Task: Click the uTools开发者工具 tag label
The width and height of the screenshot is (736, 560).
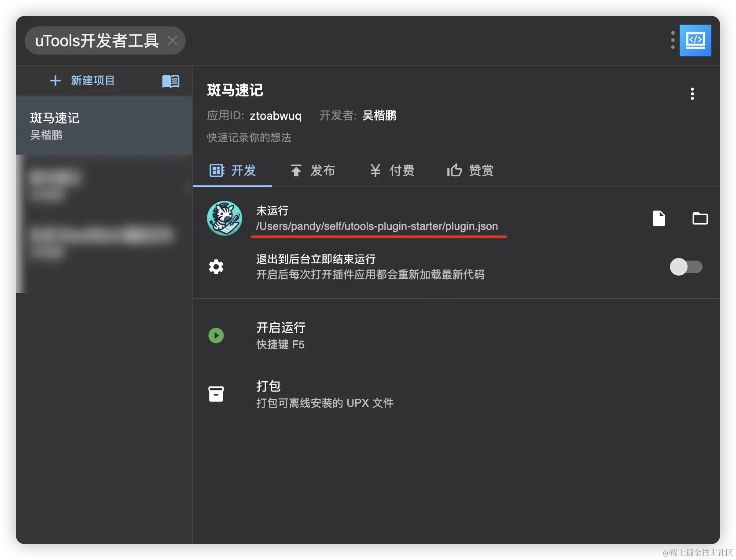Action: pyautogui.click(x=97, y=41)
